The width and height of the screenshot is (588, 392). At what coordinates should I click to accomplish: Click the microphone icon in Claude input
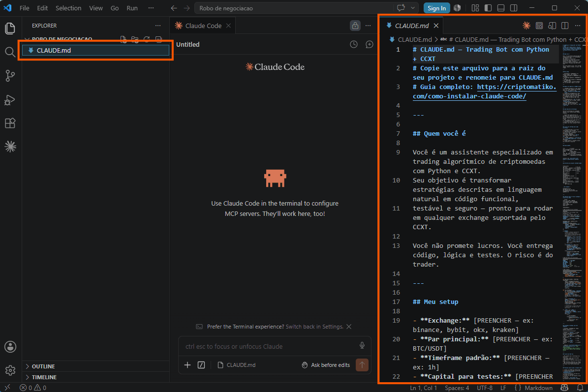[x=362, y=346]
